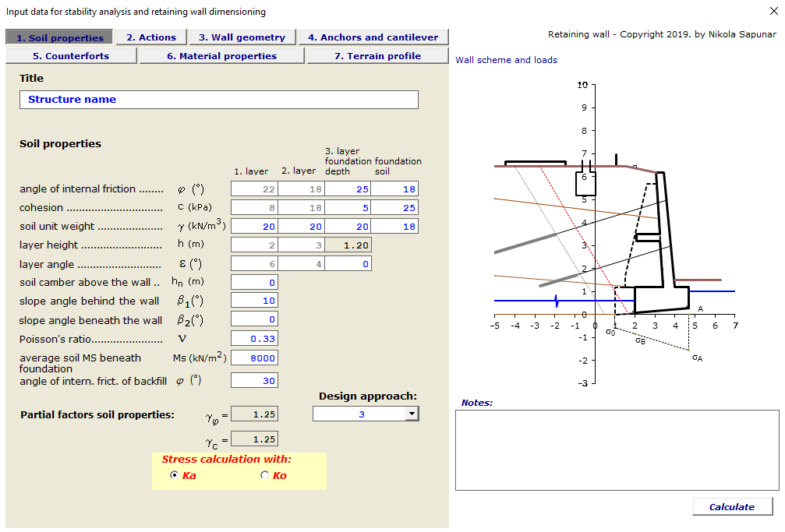Open the "5. Counterforts" tab
This screenshot has height=532, width=785.
71,55
